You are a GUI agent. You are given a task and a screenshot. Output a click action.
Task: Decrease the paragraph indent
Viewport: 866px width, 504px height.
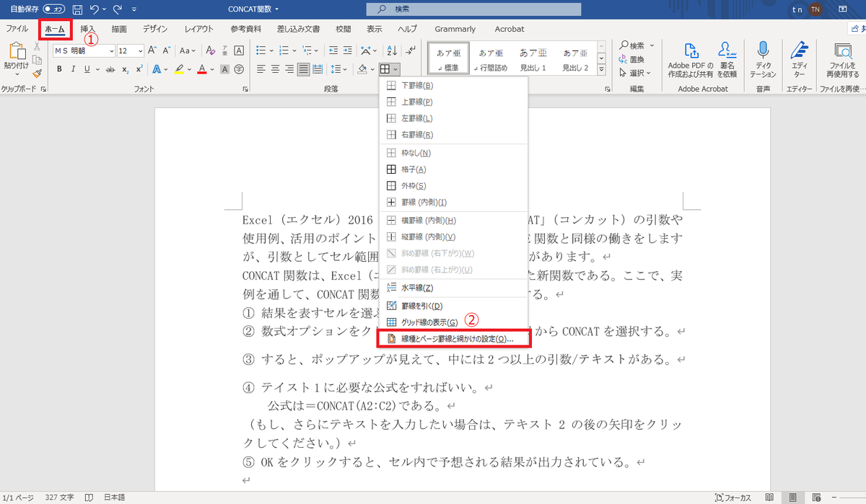[332, 50]
